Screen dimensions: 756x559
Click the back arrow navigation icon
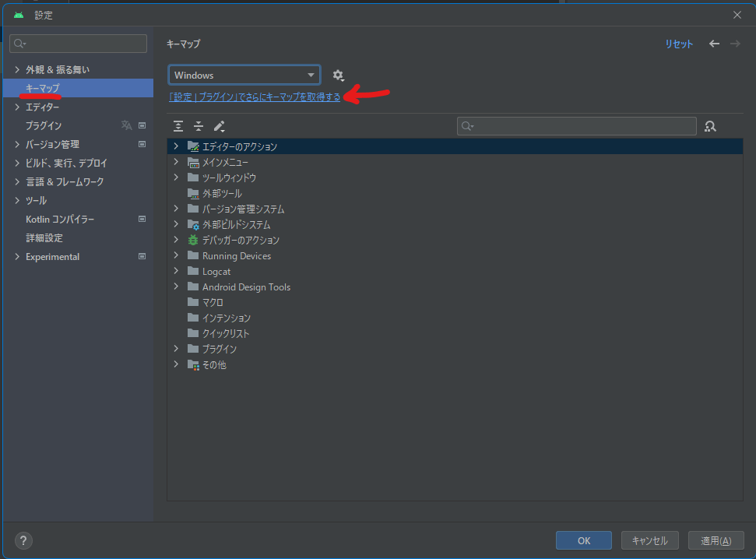point(714,44)
